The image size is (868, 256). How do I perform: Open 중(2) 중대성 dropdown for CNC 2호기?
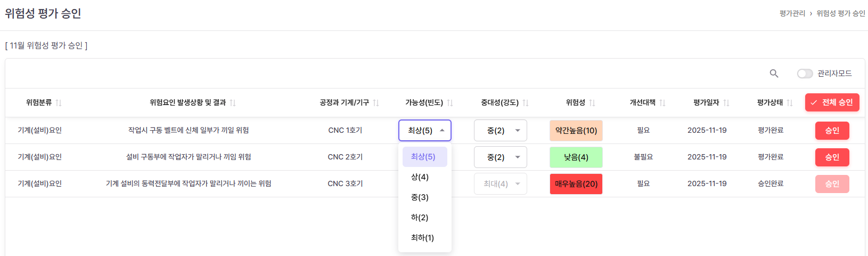pyautogui.click(x=501, y=157)
